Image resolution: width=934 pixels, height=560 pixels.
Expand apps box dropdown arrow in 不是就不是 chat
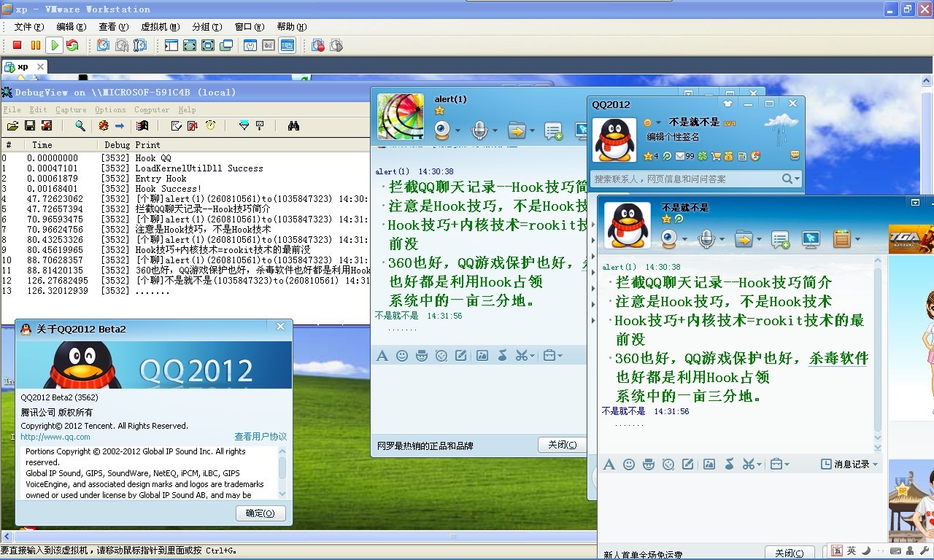point(858,239)
